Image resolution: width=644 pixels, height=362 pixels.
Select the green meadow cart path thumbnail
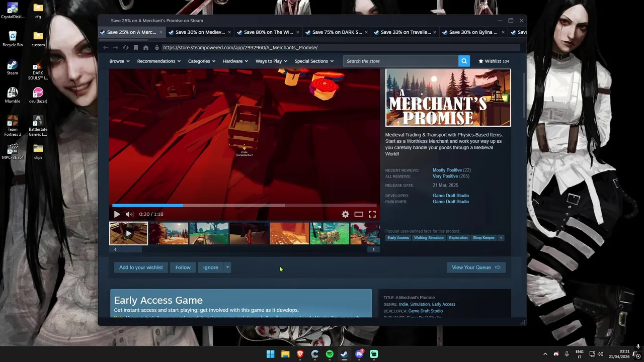pos(209,233)
